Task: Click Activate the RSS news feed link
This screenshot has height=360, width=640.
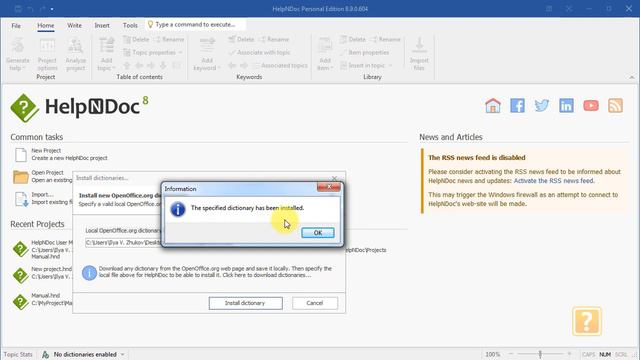Action: [x=554, y=181]
